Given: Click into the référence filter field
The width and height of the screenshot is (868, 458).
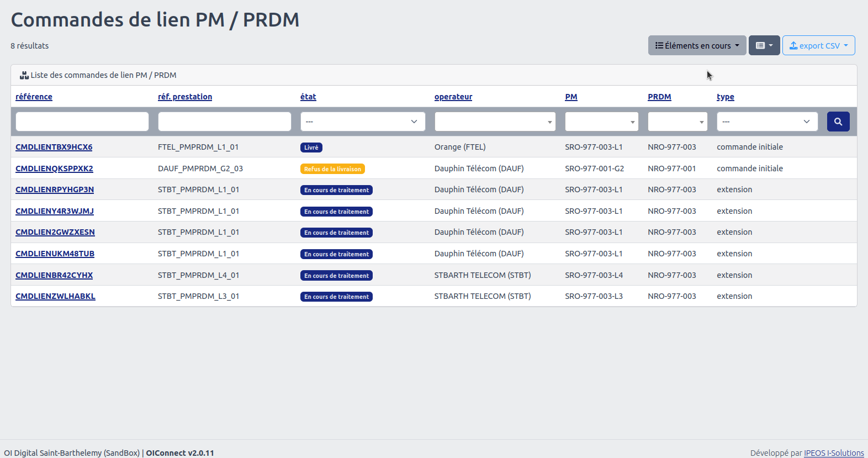Looking at the screenshot, I should point(82,122).
